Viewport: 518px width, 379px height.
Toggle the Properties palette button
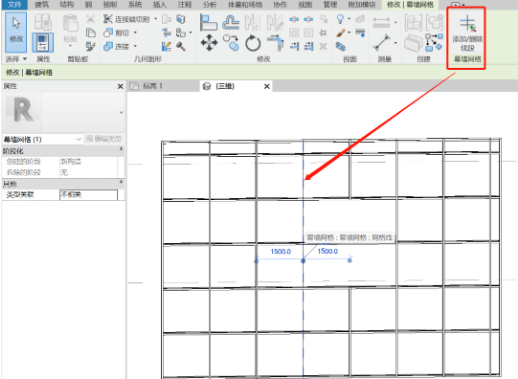(43, 43)
